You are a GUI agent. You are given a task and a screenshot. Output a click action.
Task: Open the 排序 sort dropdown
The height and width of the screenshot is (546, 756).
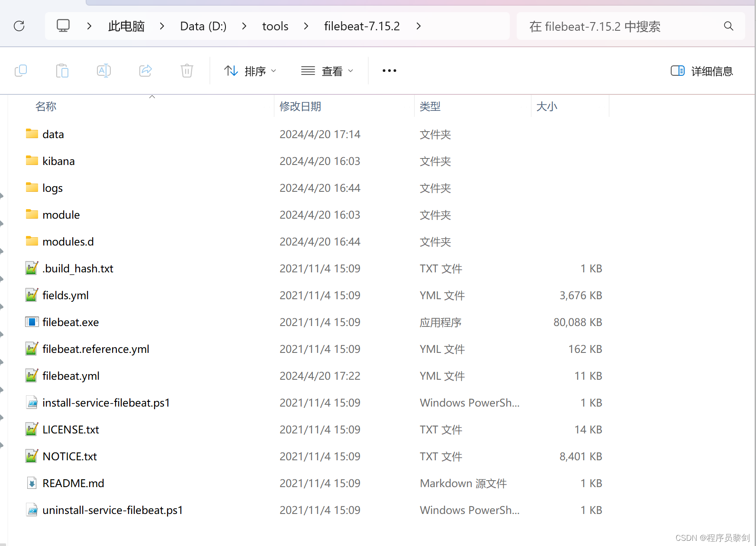(250, 71)
